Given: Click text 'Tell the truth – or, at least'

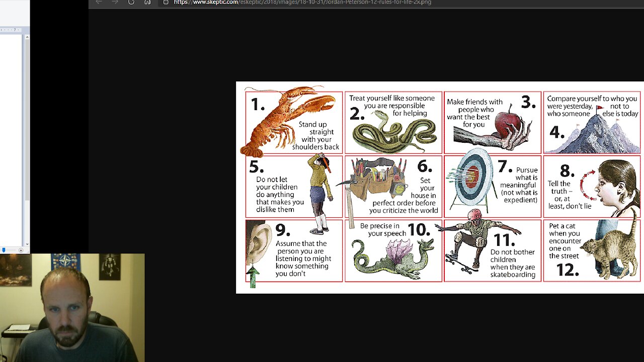Looking at the screenshot, I should click(x=562, y=191).
